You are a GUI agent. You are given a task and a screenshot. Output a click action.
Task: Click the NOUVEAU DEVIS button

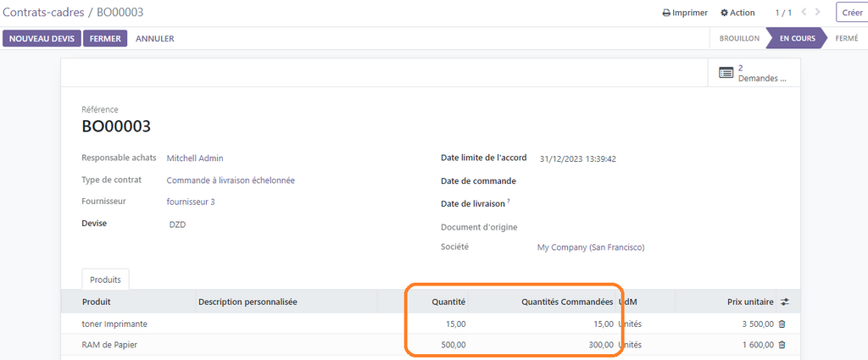pos(42,39)
